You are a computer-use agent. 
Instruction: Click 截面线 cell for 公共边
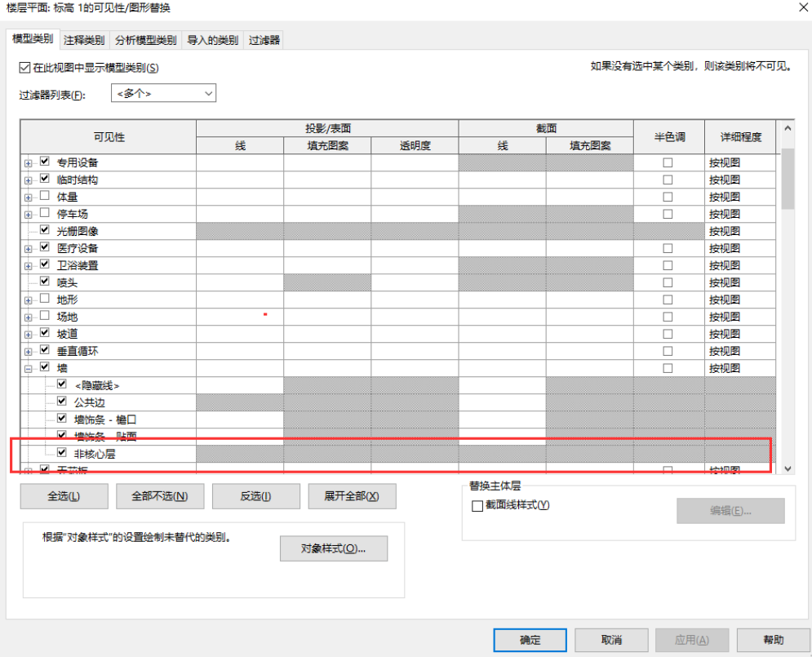pos(503,402)
